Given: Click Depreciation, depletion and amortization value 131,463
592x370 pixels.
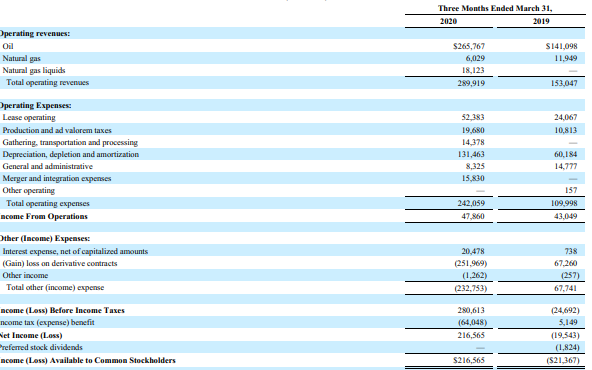Looking at the screenshot, I should [x=471, y=154].
